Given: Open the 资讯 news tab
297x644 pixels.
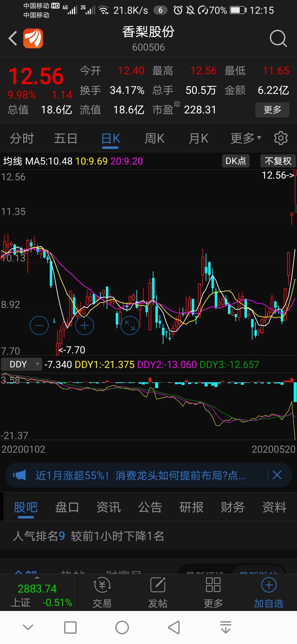Looking at the screenshot, I should pyautogui.click(x=109, y=507).
